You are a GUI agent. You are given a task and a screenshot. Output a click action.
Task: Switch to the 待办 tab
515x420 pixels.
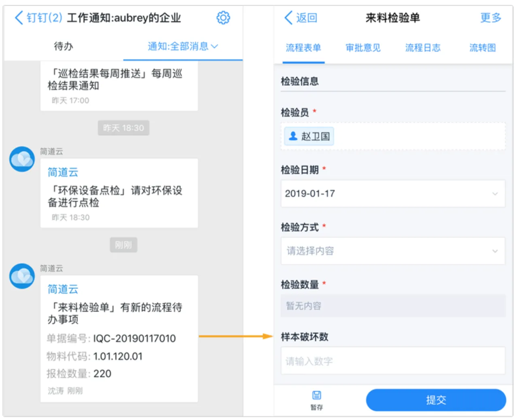pos(64,46)
